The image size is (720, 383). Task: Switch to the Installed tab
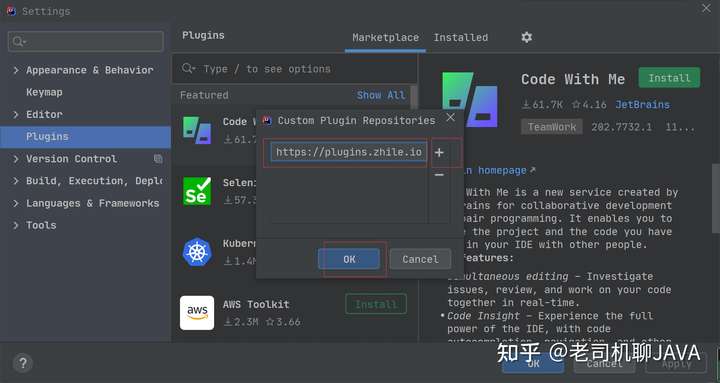pyautogui.click(x=461, y=38)
